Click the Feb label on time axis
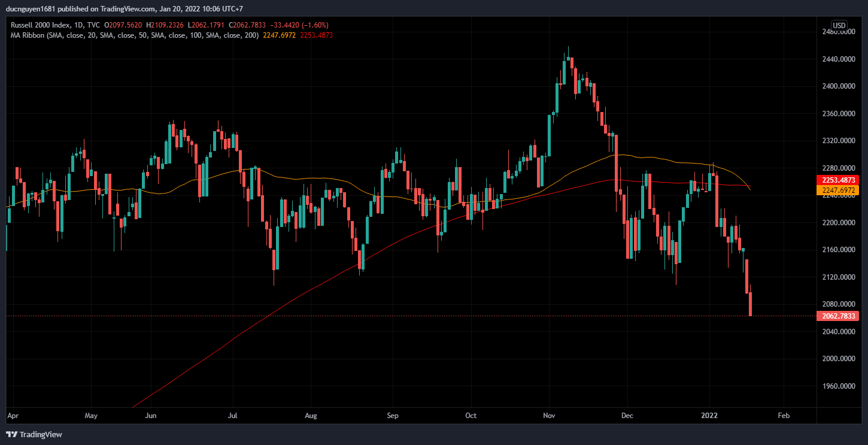This screenshot has height=445, width=868. [783, 415]
